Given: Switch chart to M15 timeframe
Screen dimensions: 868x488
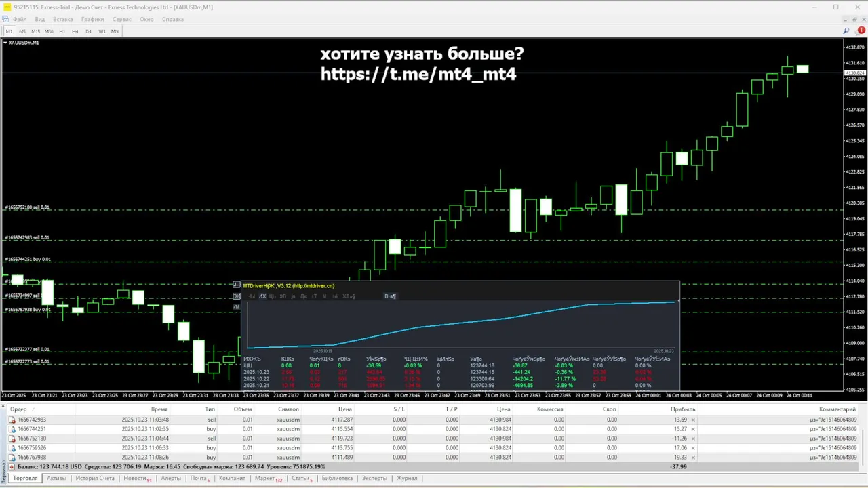Looking at the screenshot, I should (35, 31).
